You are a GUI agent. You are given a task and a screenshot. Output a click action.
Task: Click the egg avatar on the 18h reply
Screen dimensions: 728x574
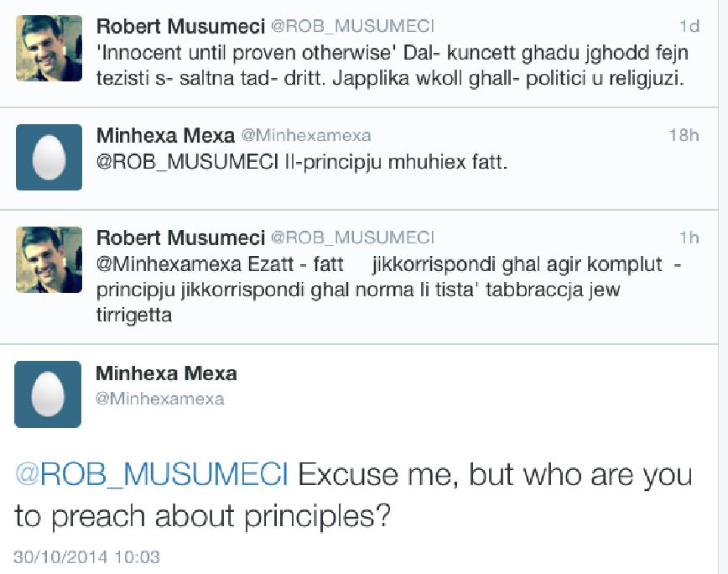click(x=49, y=157)
